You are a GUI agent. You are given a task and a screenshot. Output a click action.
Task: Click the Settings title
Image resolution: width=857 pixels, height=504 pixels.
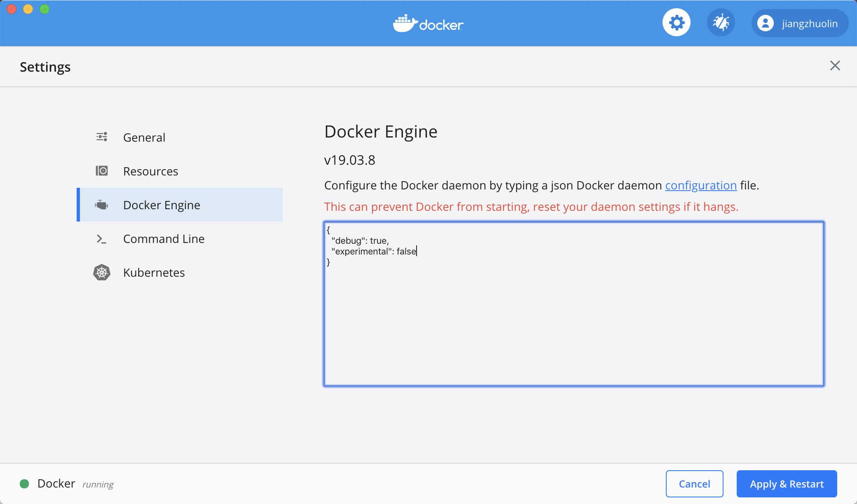(45, 67)
